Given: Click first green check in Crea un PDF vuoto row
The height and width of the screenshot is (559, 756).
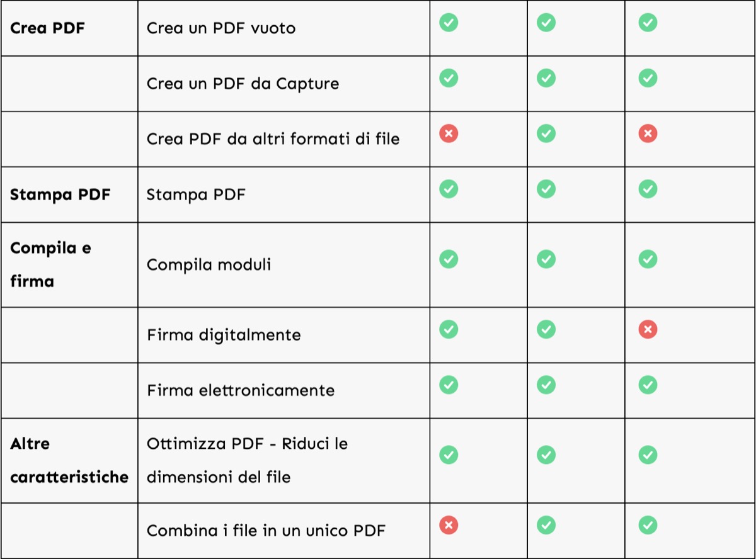Looking at the screenshot, I should point(449,23).
